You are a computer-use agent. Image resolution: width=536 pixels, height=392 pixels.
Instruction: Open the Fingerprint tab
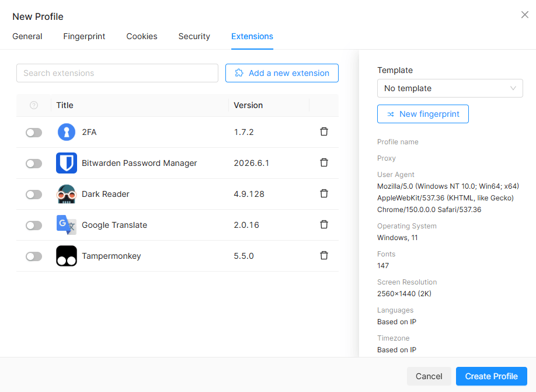(84, 36)
